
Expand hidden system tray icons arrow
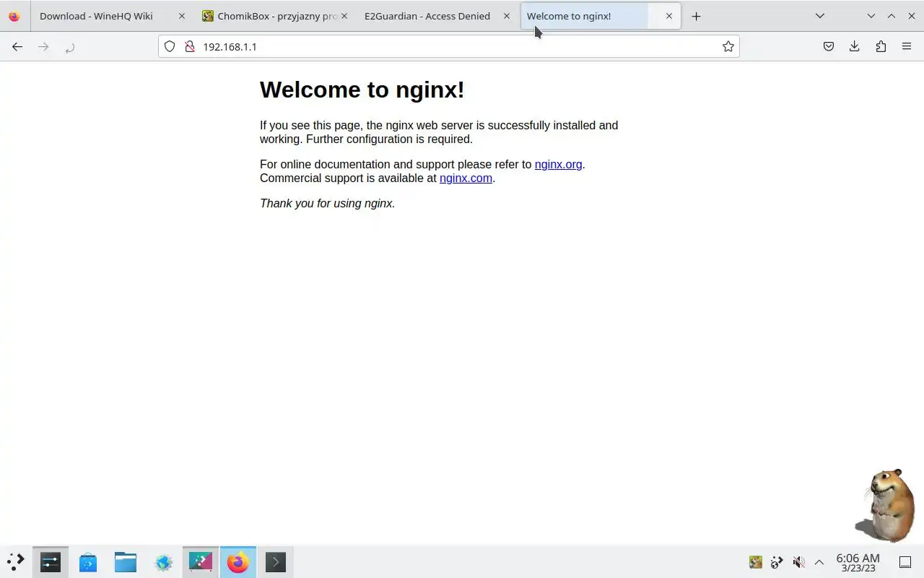point(819,562)
